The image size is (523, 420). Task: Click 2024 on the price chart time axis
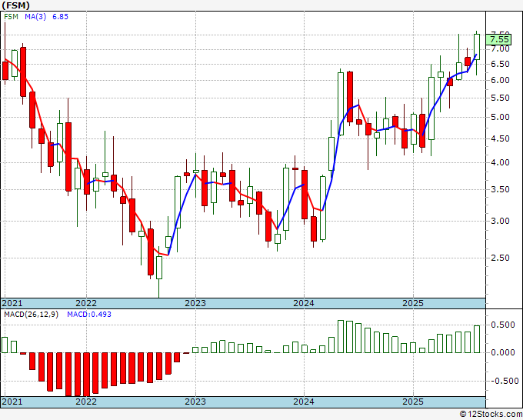[x=304, y=303]
